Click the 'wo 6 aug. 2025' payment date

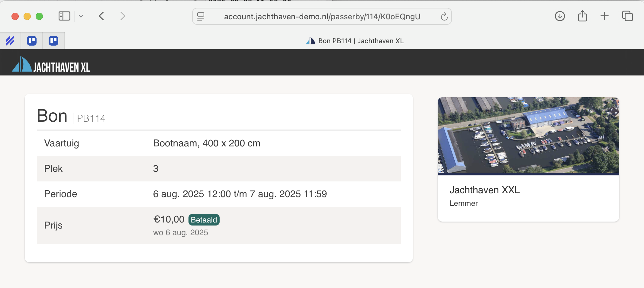tap(181, 232)
